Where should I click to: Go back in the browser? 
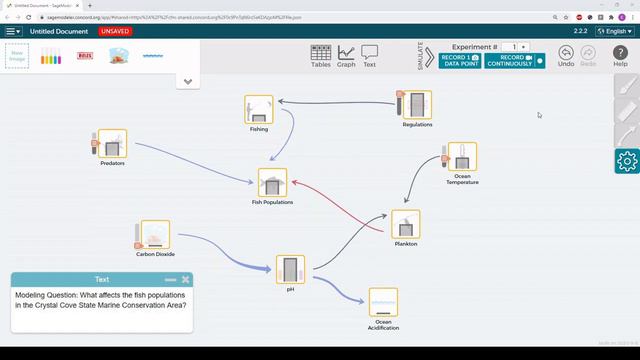tap(7, 18)
